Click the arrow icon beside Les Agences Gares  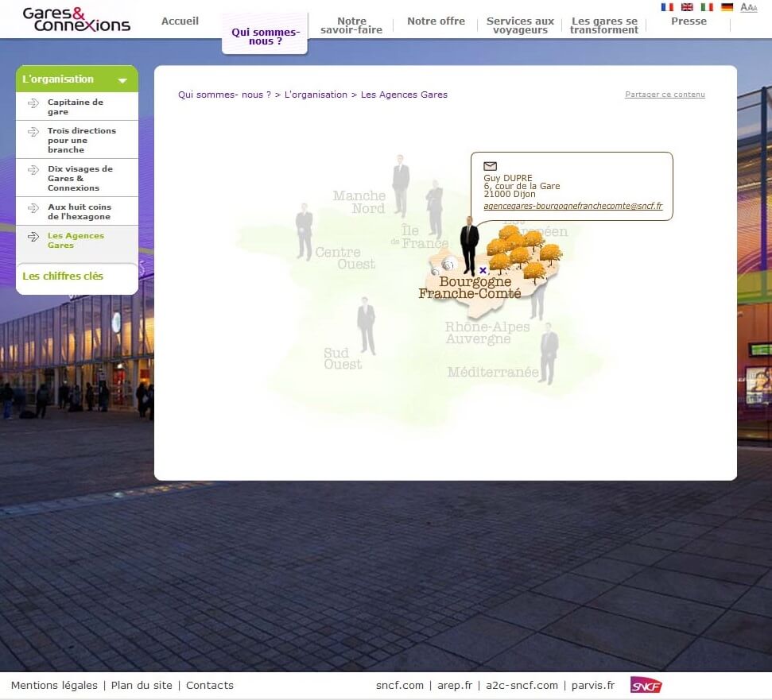(x=33, y=237)
